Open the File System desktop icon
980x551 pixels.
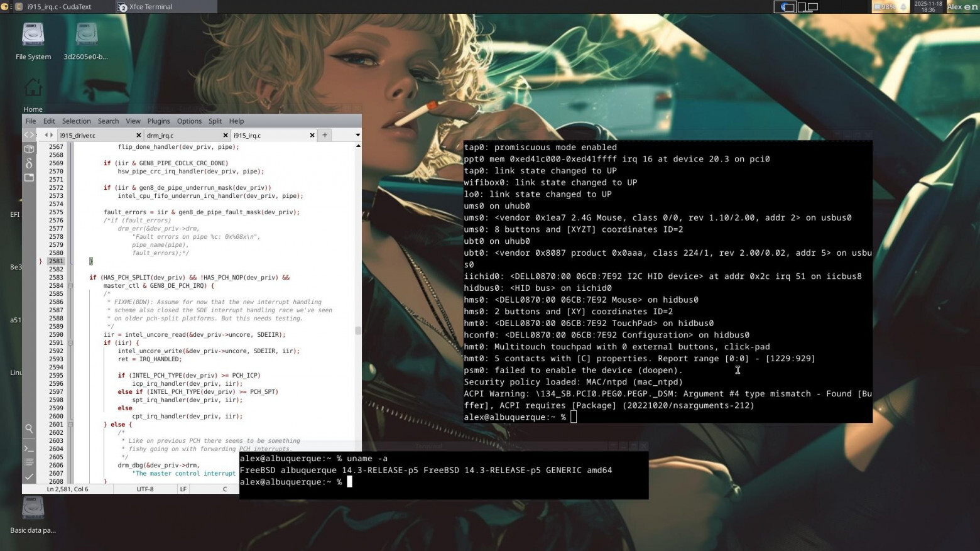click(33, 41)
